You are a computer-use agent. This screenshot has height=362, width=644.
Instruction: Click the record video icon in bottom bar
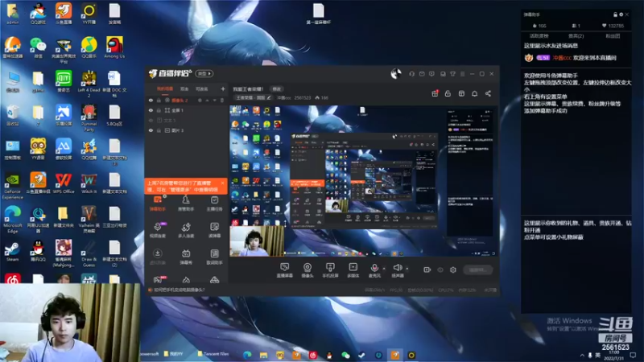pyautogui.click(x=427, y=269)
